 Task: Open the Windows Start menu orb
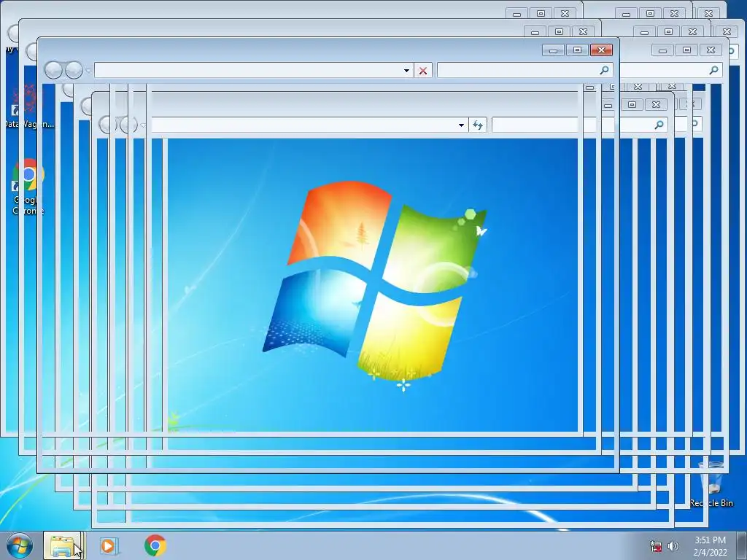(x=20, y=546)
